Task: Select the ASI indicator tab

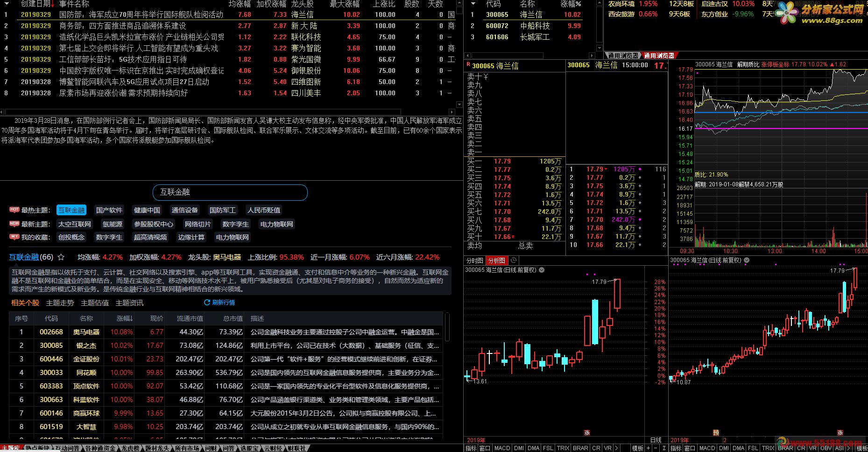Action: tap(839, 448)
